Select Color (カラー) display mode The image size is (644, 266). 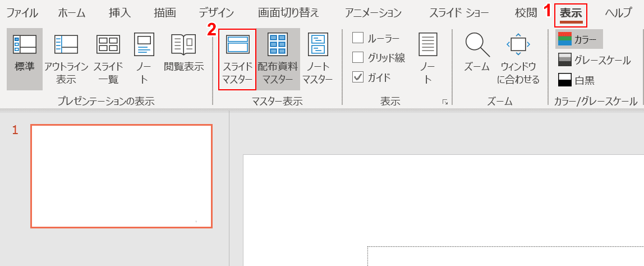[x=579, y=39]
